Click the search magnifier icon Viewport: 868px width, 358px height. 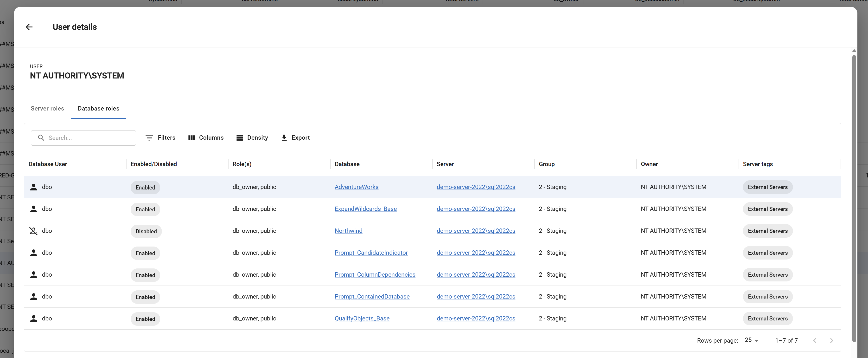click(x=41, y=138)
